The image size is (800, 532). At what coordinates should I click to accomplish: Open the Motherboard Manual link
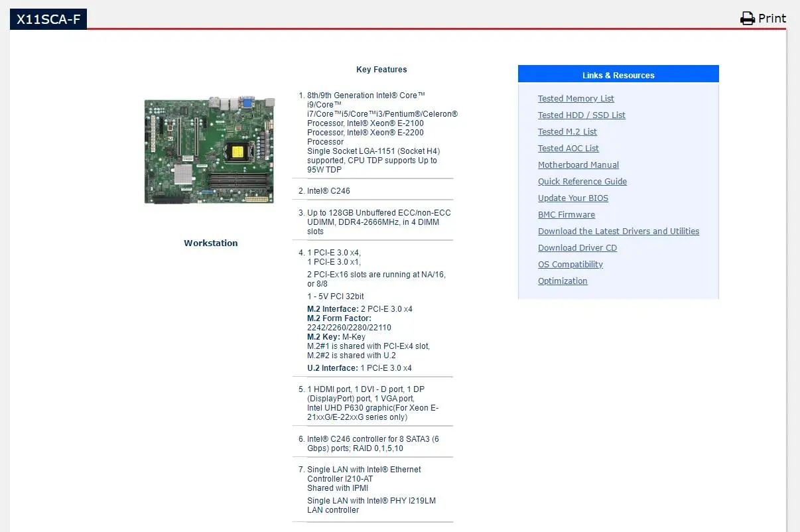click(x=578, y=165)
